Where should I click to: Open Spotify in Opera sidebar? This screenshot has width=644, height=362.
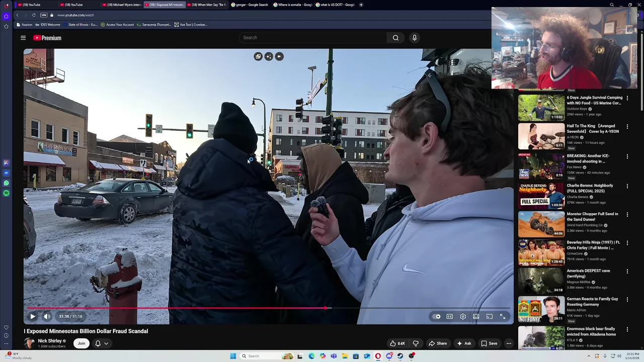pyautogui.click(x=6, y=193)
